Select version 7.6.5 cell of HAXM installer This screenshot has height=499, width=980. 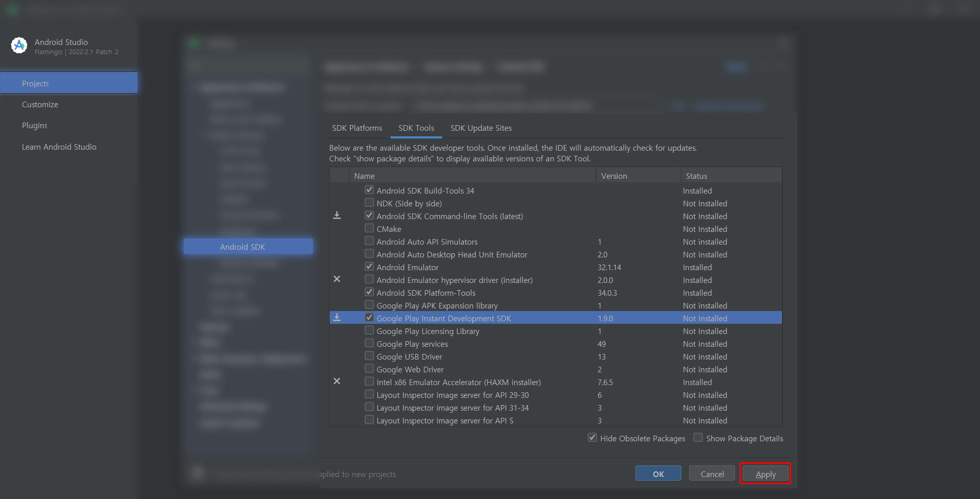605,383
